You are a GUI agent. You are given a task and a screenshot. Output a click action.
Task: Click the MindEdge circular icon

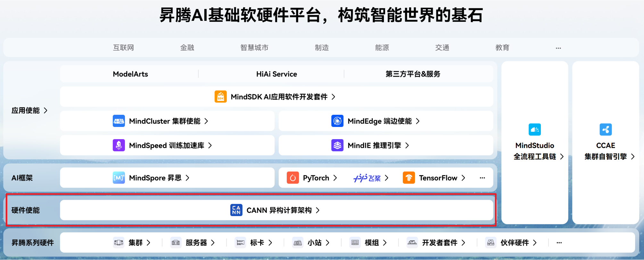[337, 121]
